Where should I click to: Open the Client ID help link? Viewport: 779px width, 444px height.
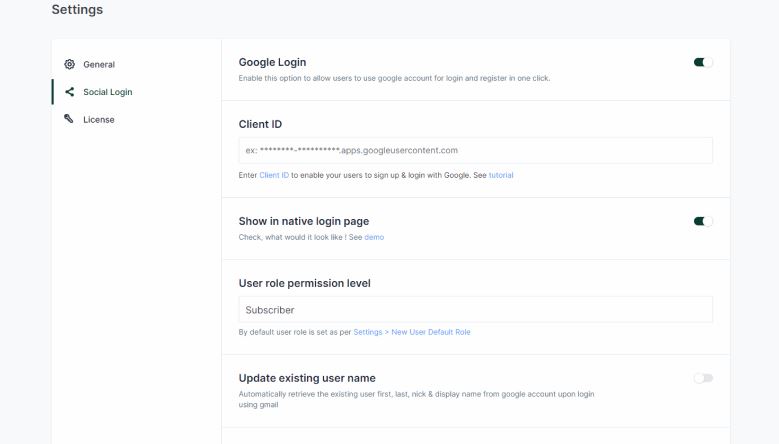point(274,175)
